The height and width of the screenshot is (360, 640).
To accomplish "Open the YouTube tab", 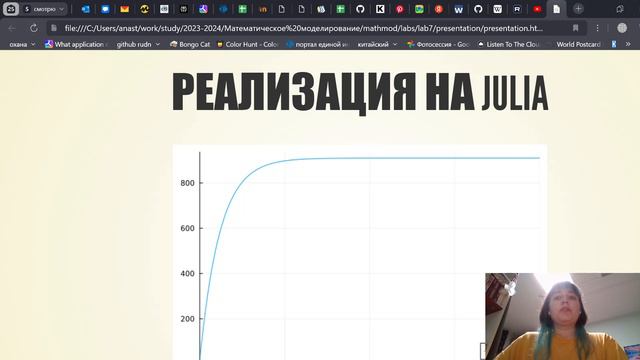I will point(537,9).
